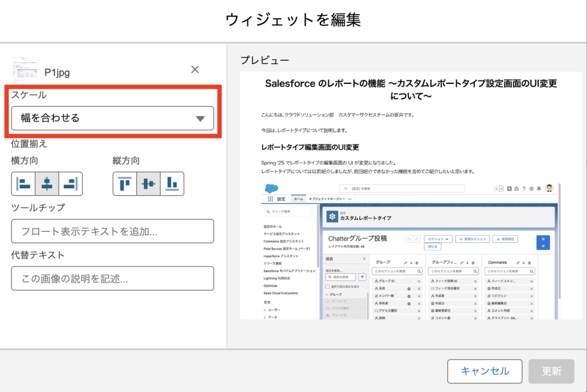Click the 代替テキスト image description field
The image size is (587, 392).
[112, 279]
